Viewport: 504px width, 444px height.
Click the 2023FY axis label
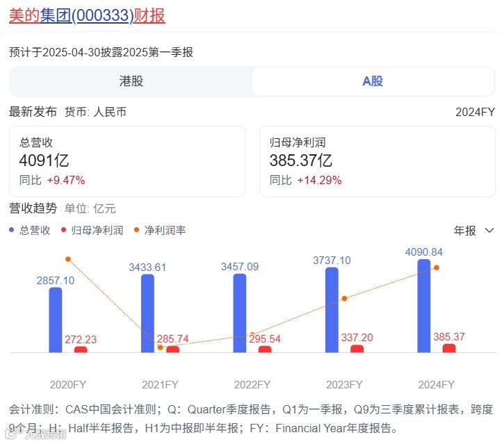point(344,384)
